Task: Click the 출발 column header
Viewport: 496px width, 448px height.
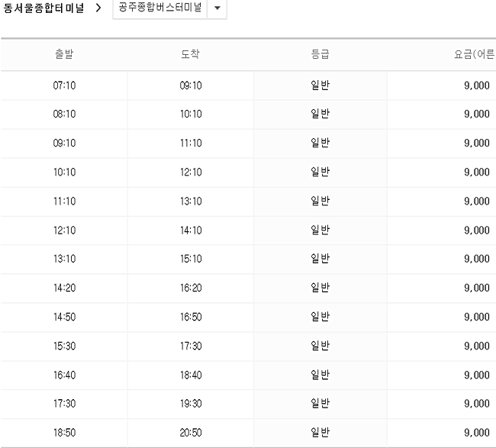Action: pyautogui.click(x=64, y=54)
